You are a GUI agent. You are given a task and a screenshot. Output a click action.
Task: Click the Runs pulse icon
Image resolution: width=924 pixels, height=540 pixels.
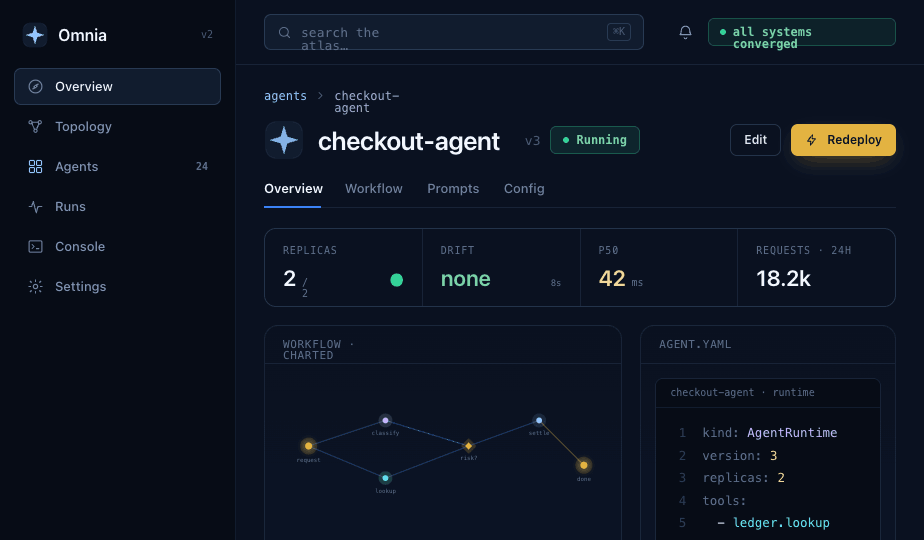35,207
